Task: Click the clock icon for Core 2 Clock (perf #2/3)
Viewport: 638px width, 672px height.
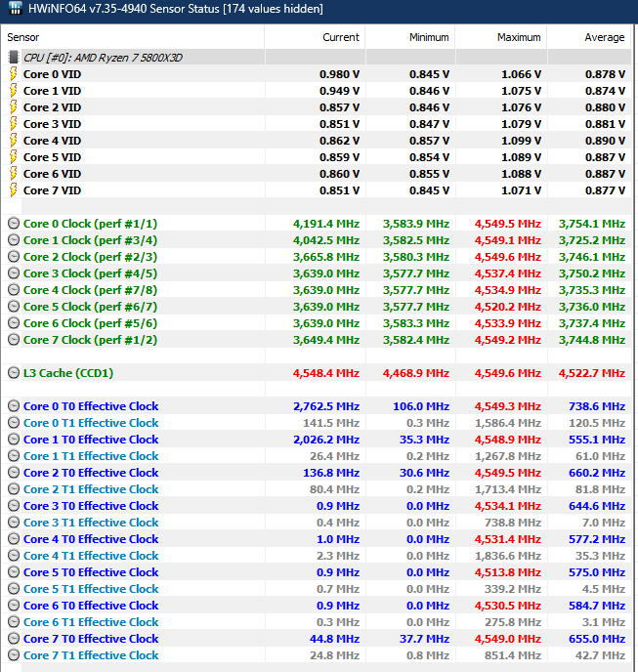Action: (x=14, y=257)
